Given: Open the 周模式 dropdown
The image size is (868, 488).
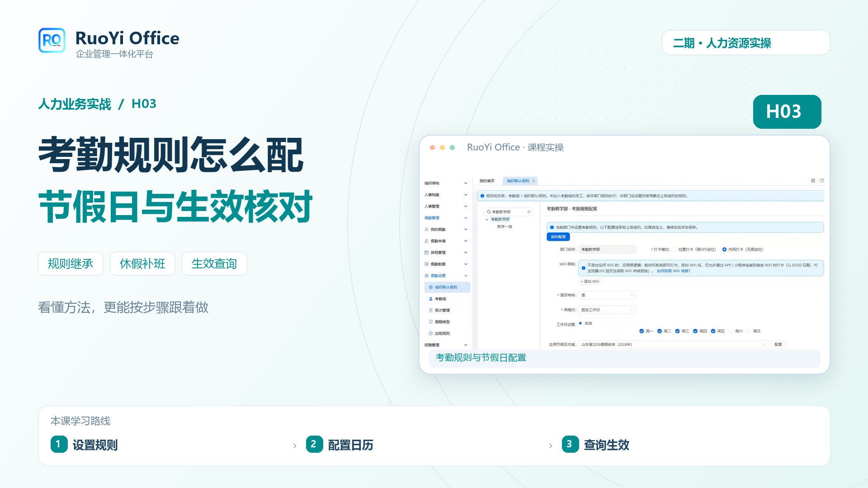Looking at the screenshot, I should (x=607, y=310).
